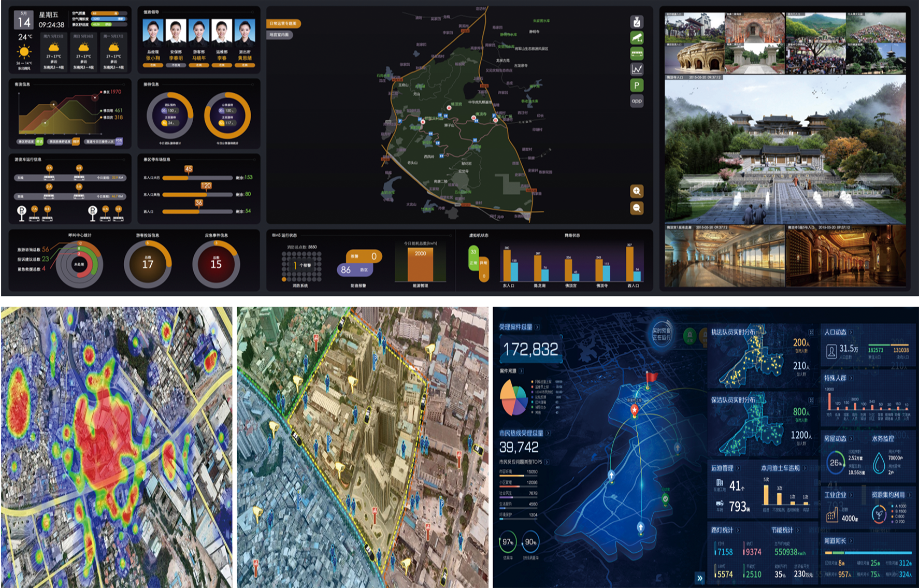Click the case source pie chart

[513, 397]
